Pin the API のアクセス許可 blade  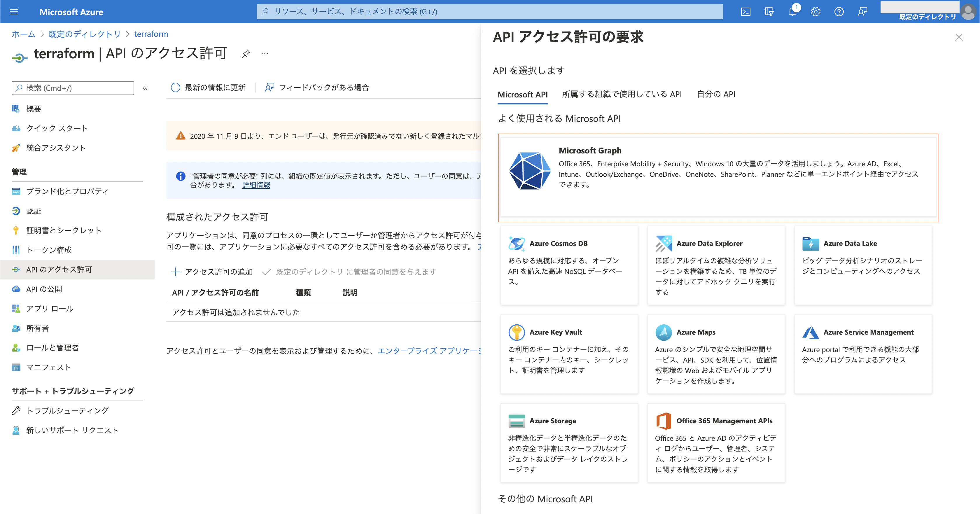246,54
